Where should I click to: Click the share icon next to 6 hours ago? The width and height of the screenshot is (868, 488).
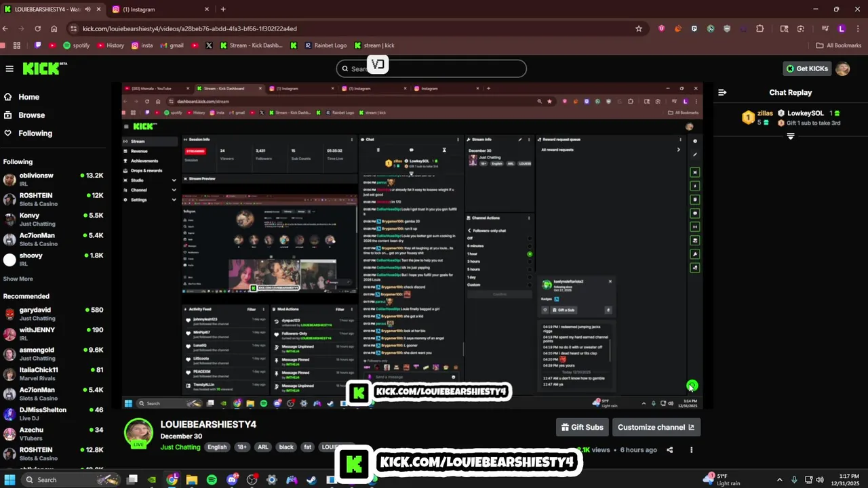669,449
